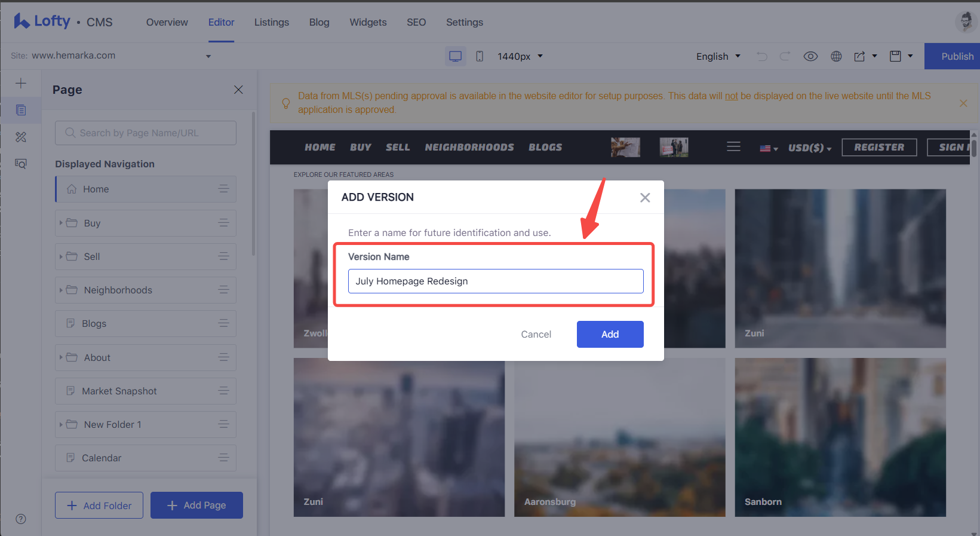
Task: Open the design tools icon in sidebar
Action: click(21, 137)
